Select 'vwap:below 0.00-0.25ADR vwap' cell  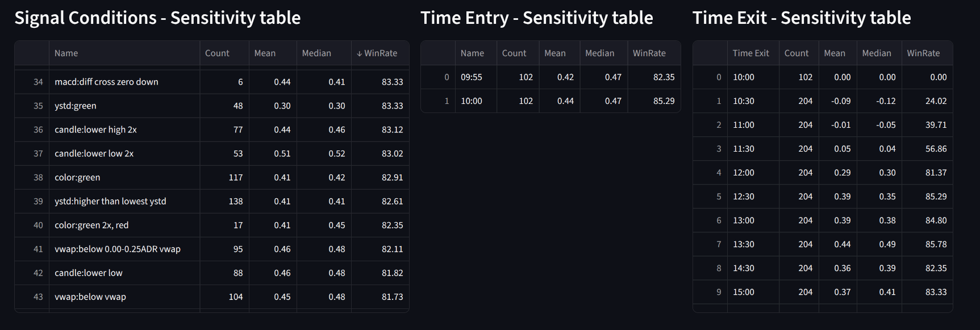118,249
